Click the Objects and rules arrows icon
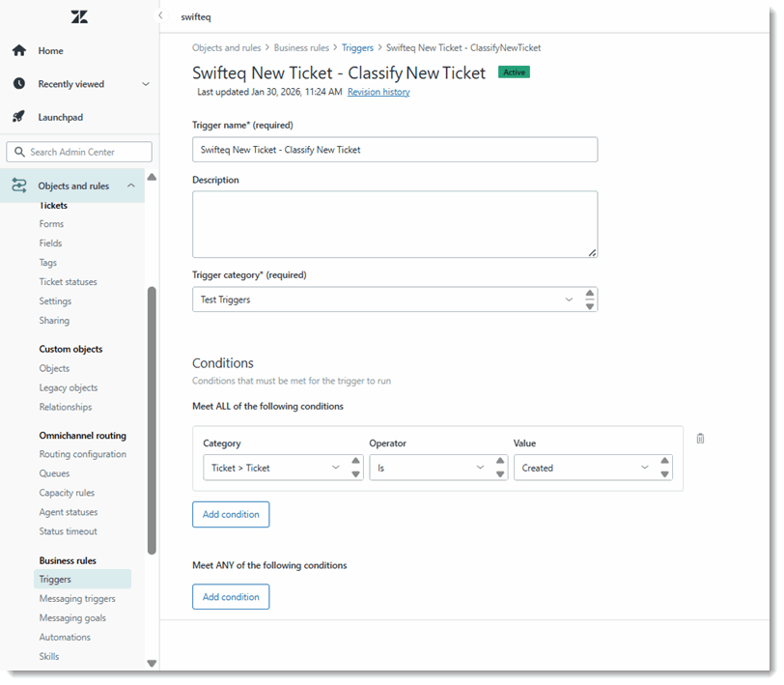Image resolution: width=784 pixels, height=685 pixels. [19, 186]
